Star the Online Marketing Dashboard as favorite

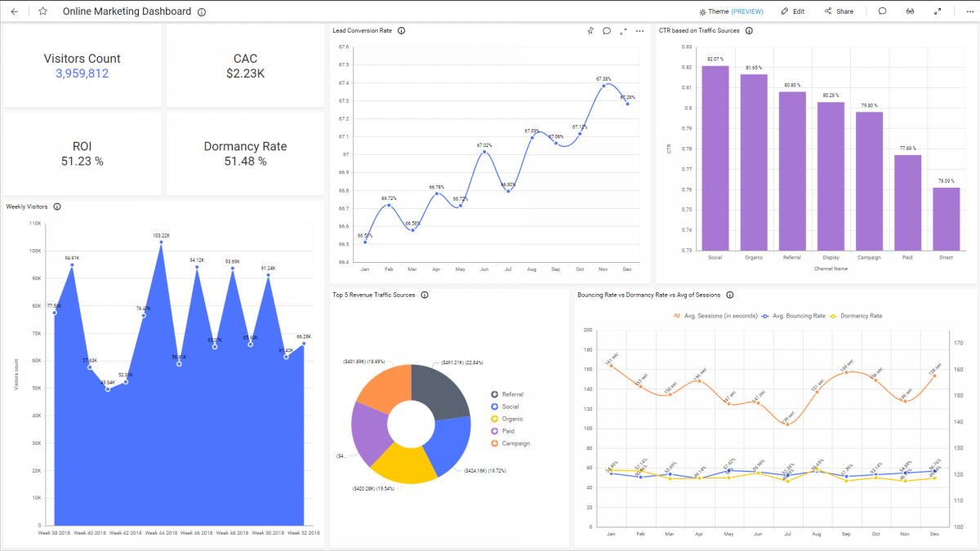[42, 11]
